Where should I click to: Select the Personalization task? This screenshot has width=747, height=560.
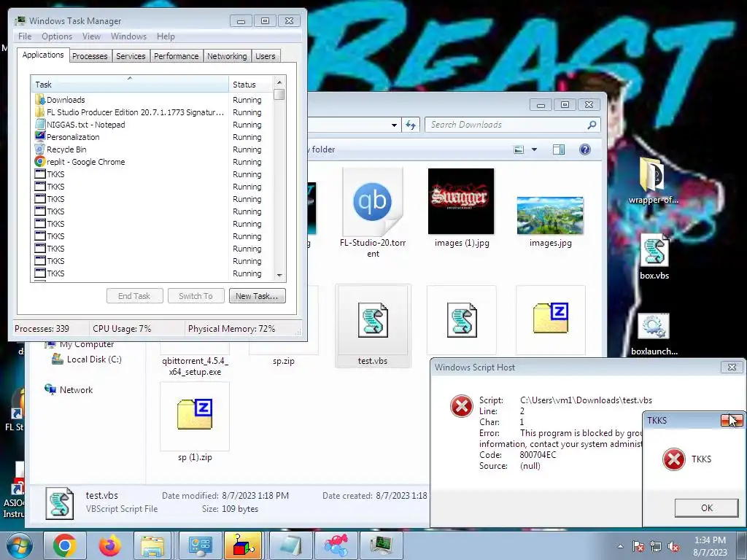coord(152,137)
